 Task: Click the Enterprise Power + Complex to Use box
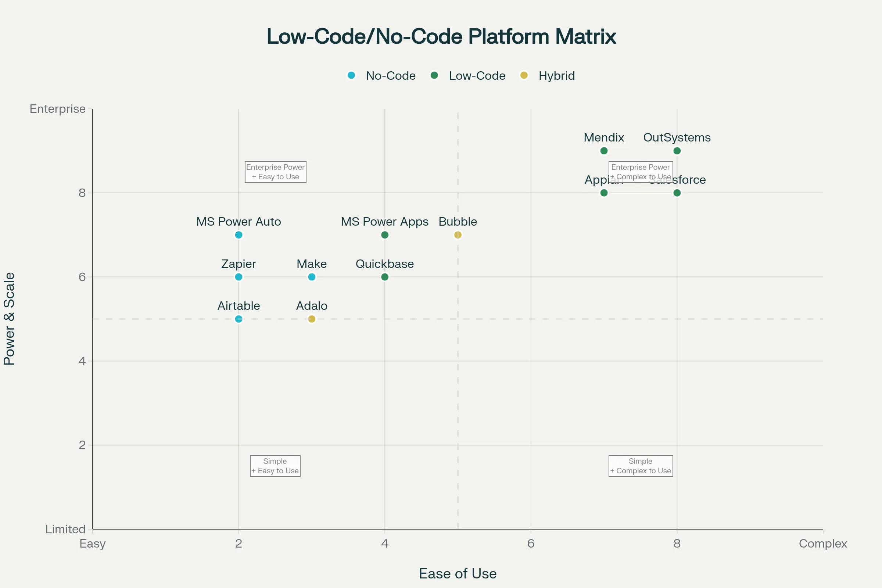point(641,172)
